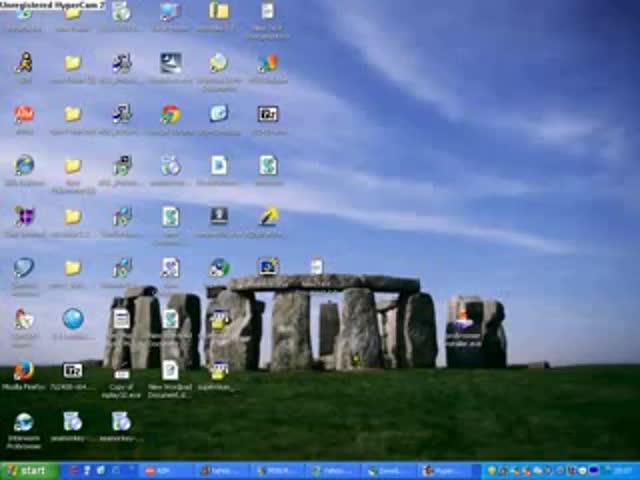Select the colorful MSN butterfly desktop icon
This screenshot has width=640, height=480.
tap(268, 63)
